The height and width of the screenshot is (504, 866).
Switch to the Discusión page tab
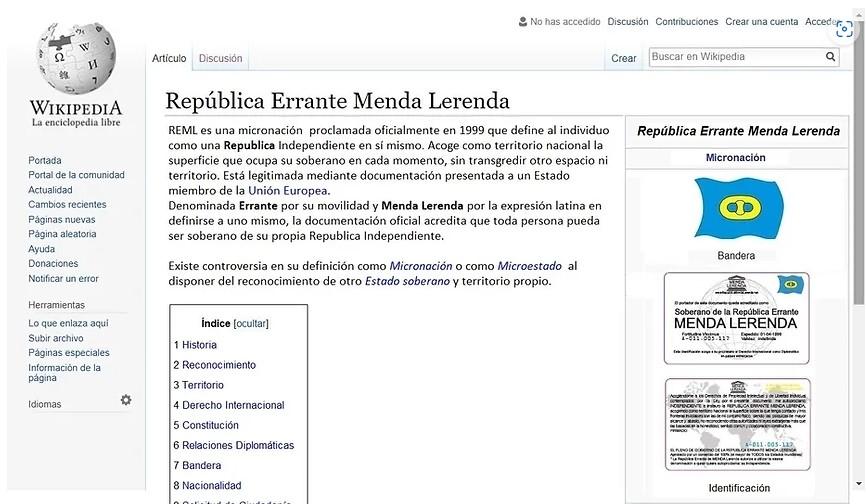tap(220, 58)
